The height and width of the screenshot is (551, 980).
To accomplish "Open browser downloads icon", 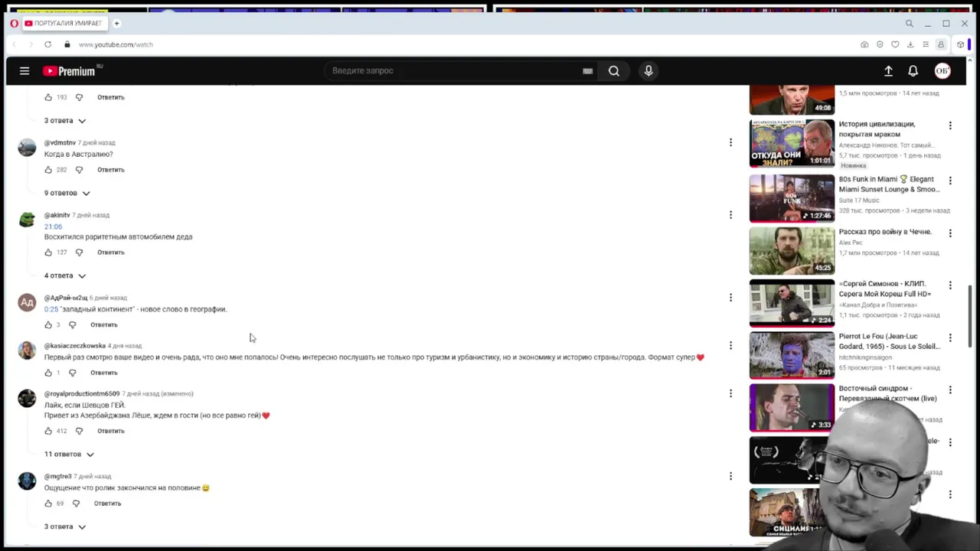I will 910,44.
